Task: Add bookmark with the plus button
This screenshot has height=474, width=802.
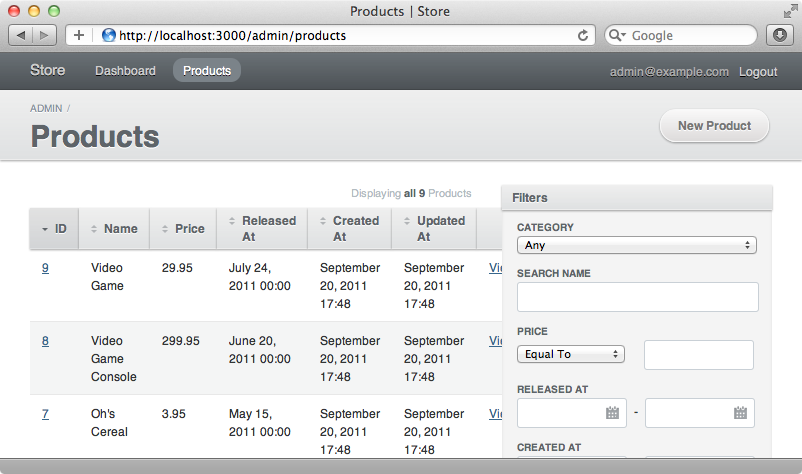Action: [79, 35]
